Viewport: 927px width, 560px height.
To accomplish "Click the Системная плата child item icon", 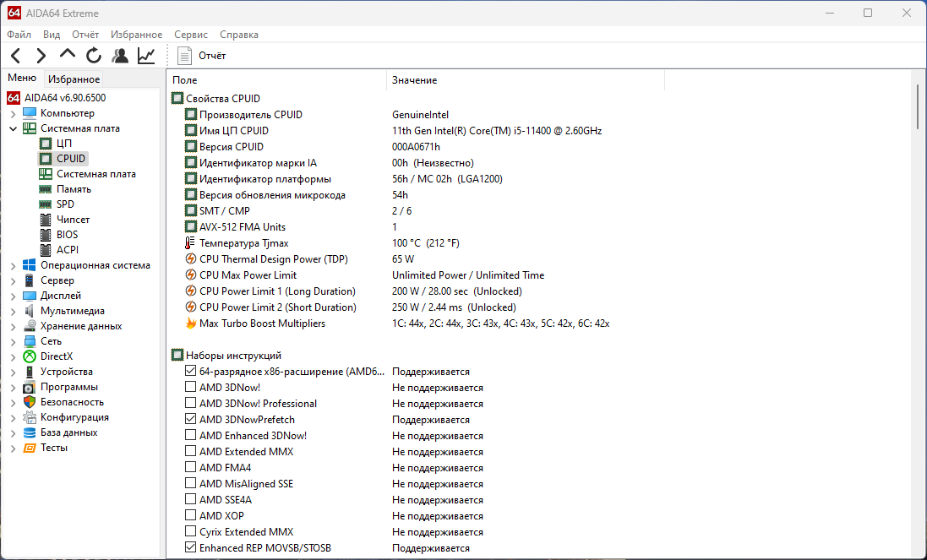I will 46,174.
